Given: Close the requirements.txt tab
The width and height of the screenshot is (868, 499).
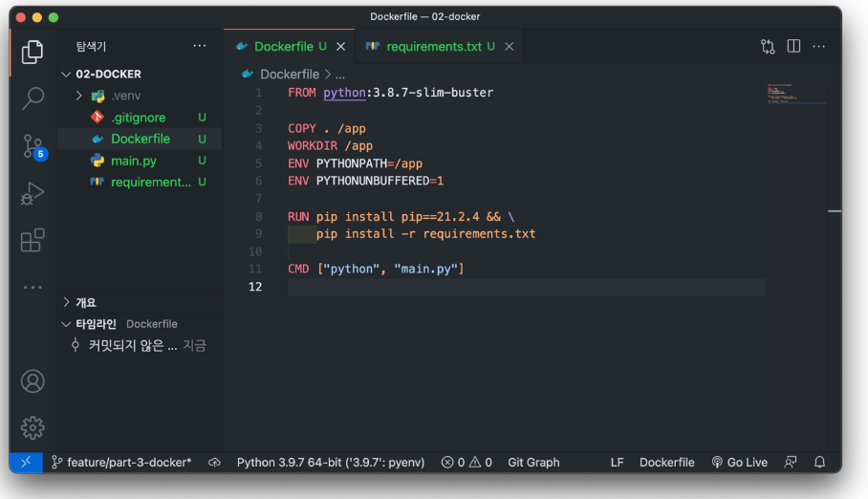Looking at the screenshot, I should click(x=510, y=47).
